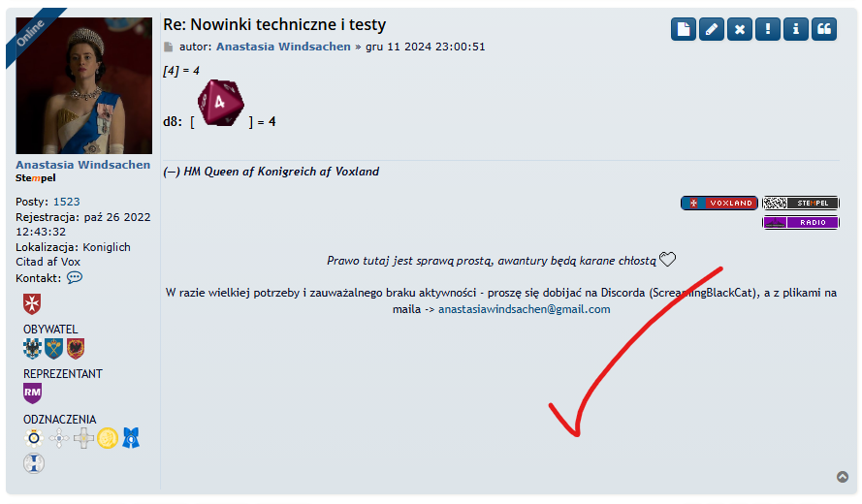Delete post with the X icon
Image resolution: width=862 pixels, height=504 pixels.
tap(740, 29)
